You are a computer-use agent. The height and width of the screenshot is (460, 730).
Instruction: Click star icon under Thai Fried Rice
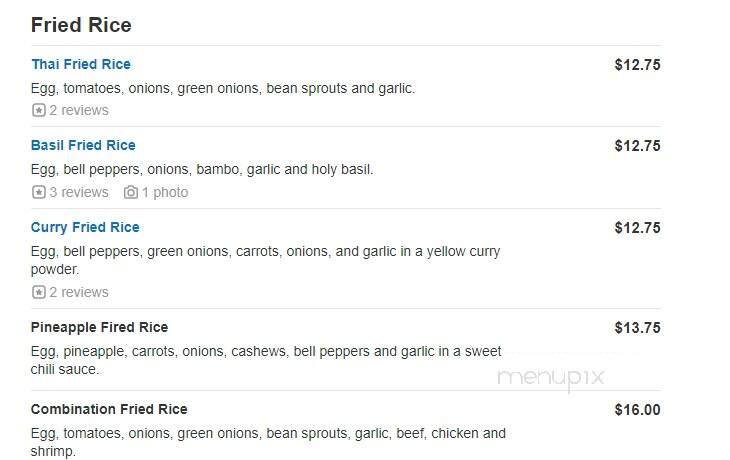pos(39,110)
